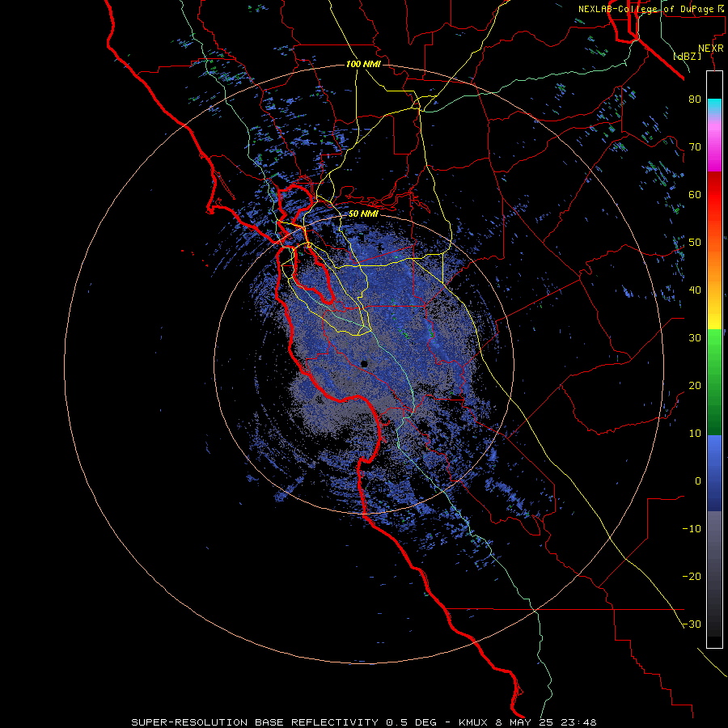
Task: Click the -20 value on the dBZ scale
Action: pyautogui.click(x=692, y=577)
